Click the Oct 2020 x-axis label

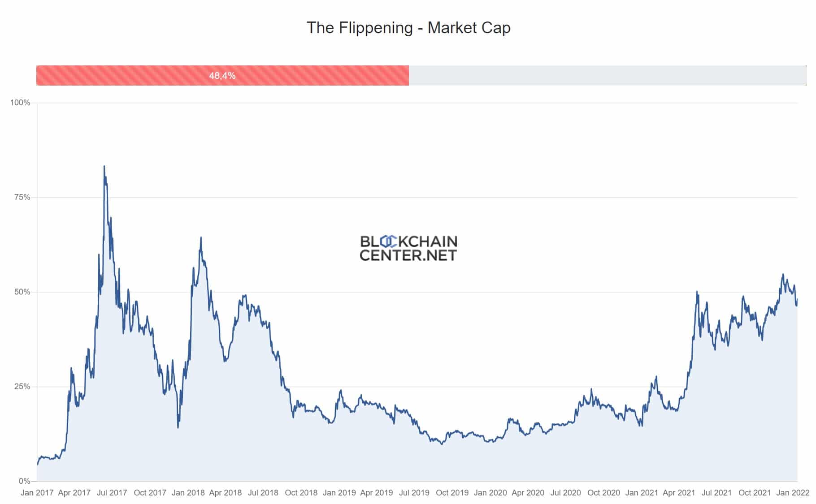click(603, 493)
